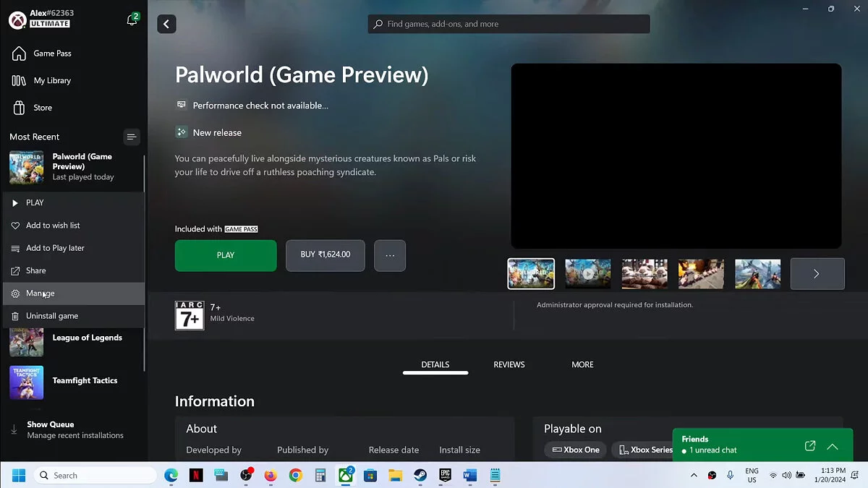Viewport: 868px width, 488px height.
Task: Click the game search field
Action: click(x=509, y=24)
